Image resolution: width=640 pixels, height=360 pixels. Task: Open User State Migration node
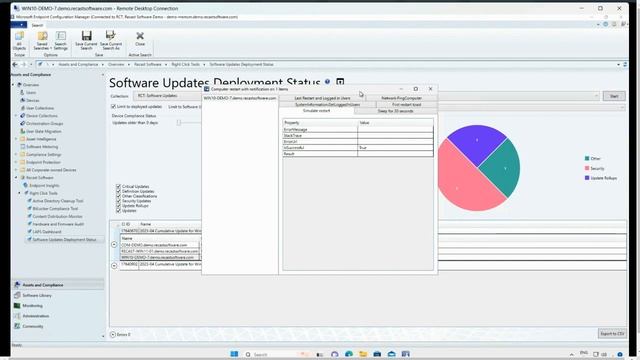tap(44, 131)
